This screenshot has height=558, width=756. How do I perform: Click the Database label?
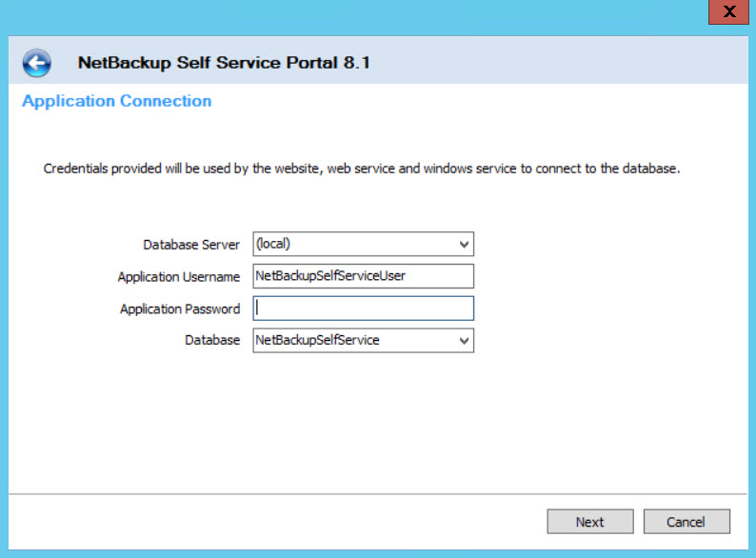(212, 340)
